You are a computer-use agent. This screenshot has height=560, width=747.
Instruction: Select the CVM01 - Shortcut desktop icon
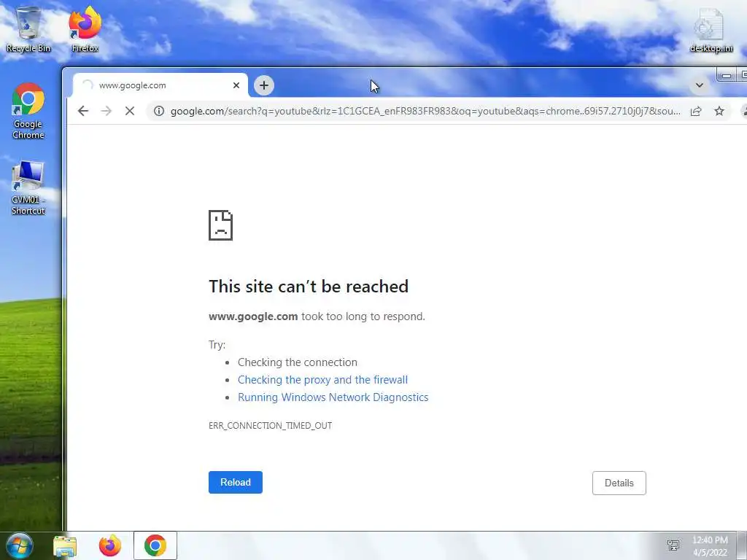tap(28, 187)
